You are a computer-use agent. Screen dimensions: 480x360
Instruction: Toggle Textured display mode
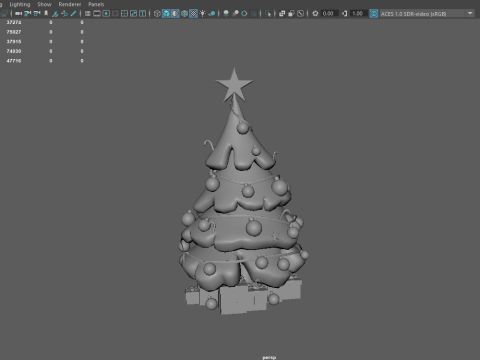click(x=193, y=14)
